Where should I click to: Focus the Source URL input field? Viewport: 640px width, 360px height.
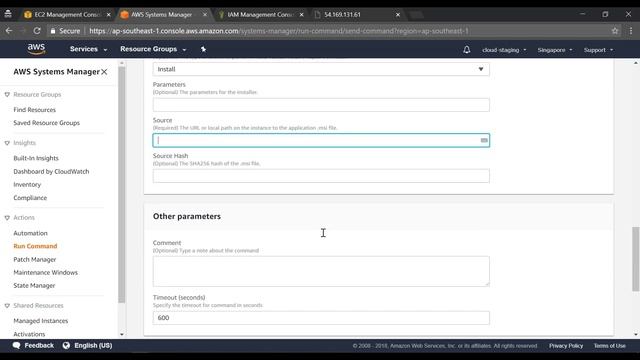pyautogui.click(x=321, y=140)
